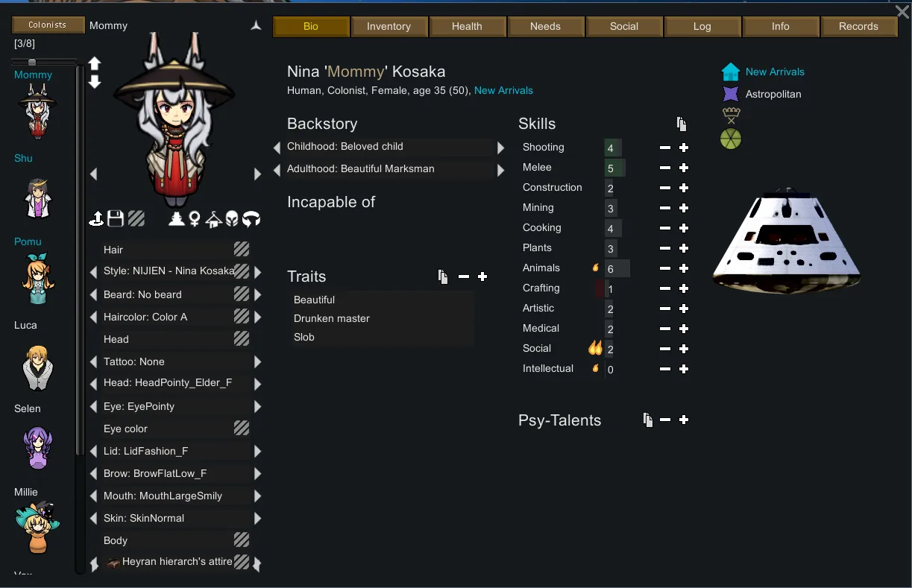This screenshot has height=588, width=912.
Task: Click the helmet mask icon under portrait
Action: click(233, 218)
